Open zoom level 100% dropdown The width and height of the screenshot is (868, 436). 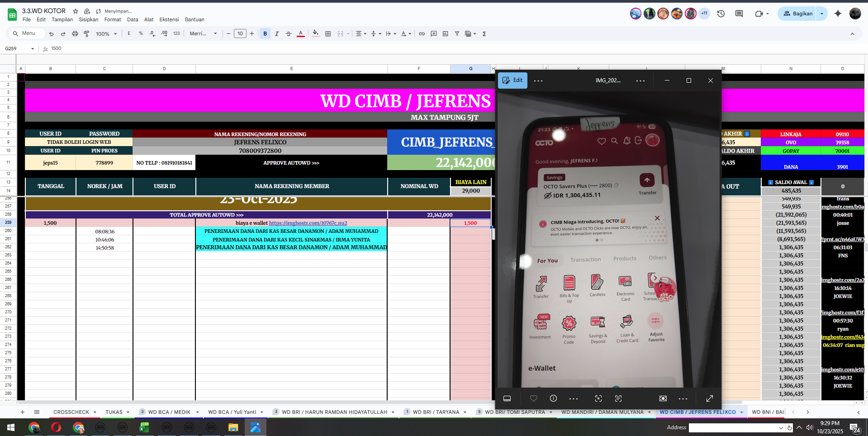[106, 34]
